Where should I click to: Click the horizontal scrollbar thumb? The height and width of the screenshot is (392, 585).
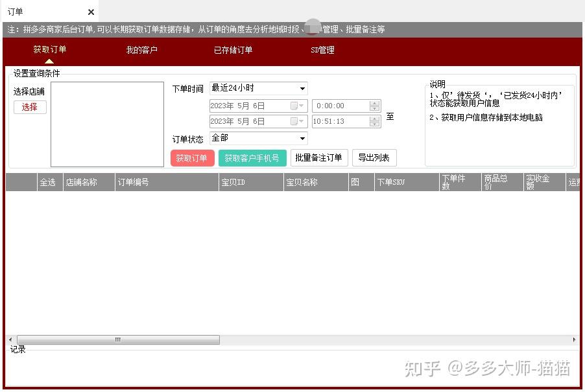pyautogui.click(x=118, y=340)
